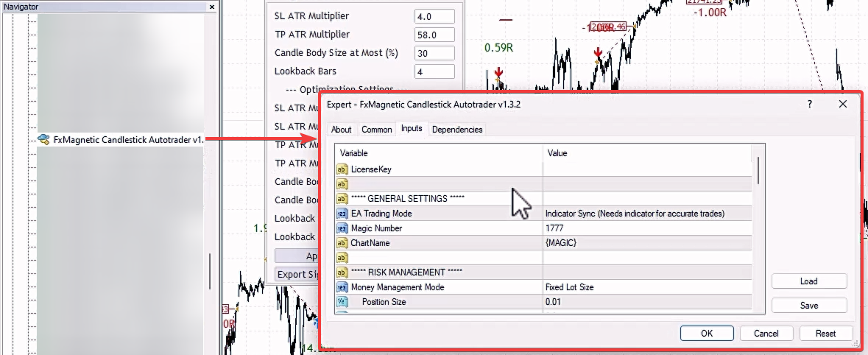This screenshot has width=868, height=355.
Task: Click the Export Signals button on the chart panel
Action: [298, 274]
